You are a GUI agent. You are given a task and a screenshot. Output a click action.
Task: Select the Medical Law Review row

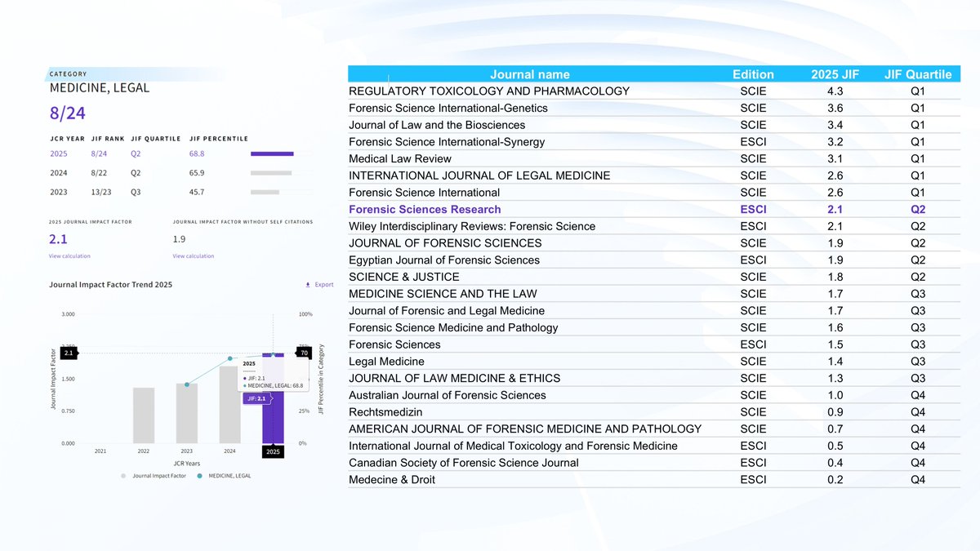[x=655, y=158]
